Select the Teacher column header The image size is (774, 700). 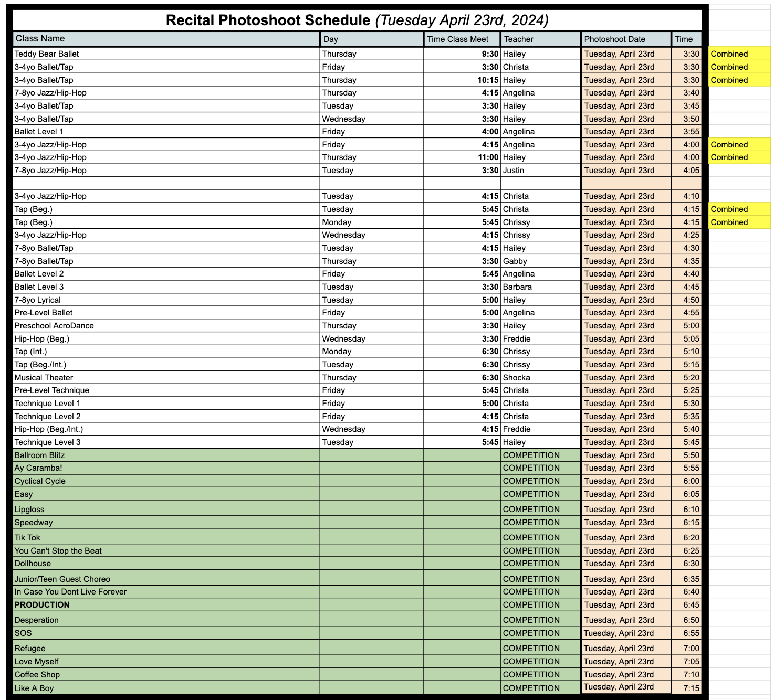tap(540, 39)
